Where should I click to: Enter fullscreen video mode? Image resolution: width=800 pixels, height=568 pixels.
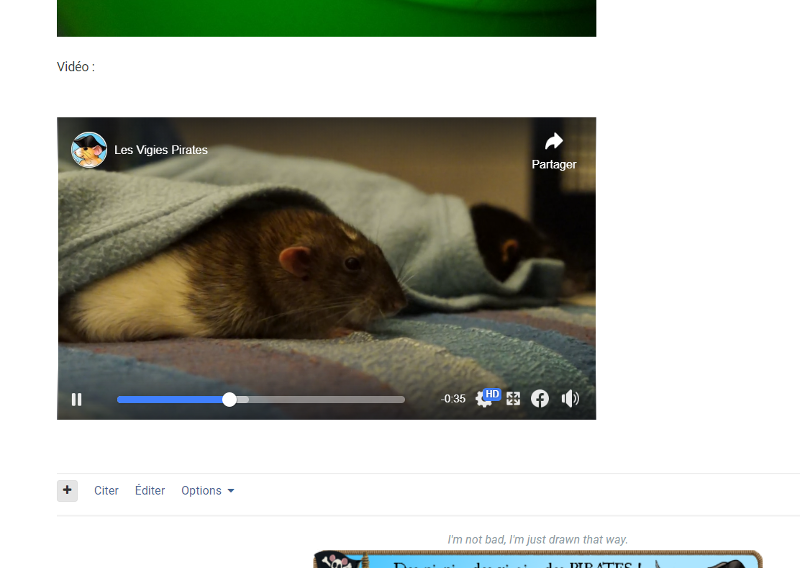pos(513,399)
